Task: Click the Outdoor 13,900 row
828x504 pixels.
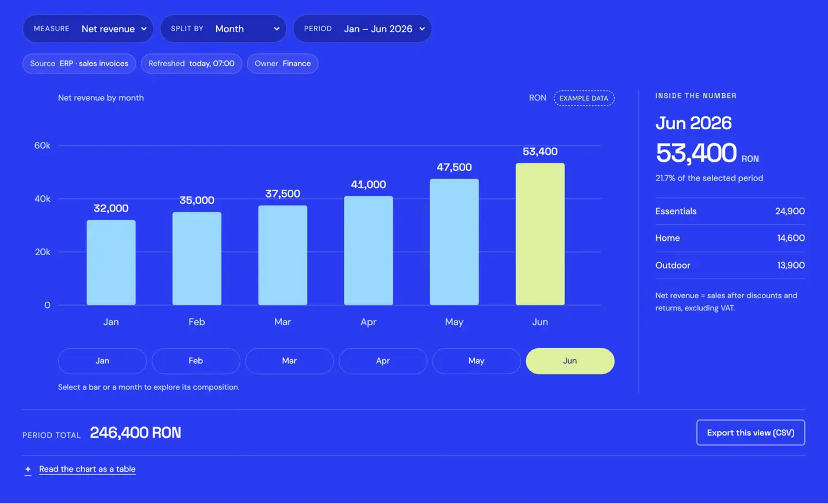Action: click(x=730, y=266)
